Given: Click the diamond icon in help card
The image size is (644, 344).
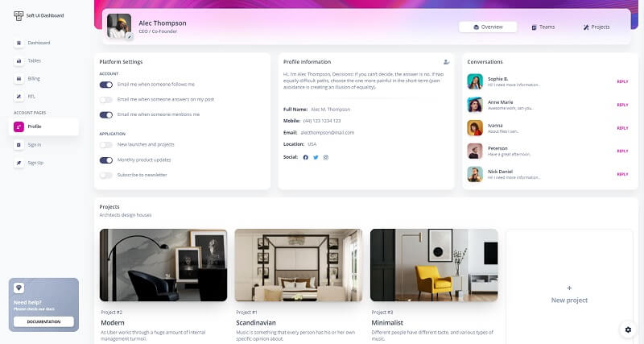Looking at the screenshot, I should point(19,288).
